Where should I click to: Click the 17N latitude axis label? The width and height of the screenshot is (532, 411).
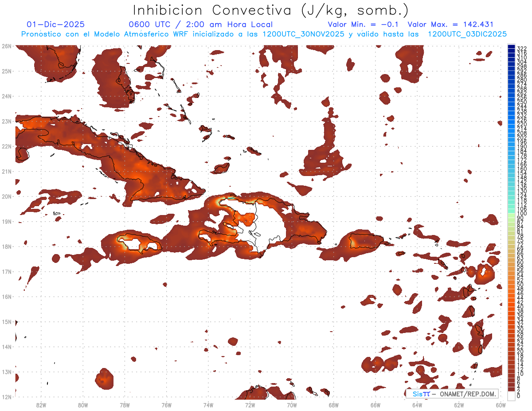pyautogui.click(x=6, y=271)
